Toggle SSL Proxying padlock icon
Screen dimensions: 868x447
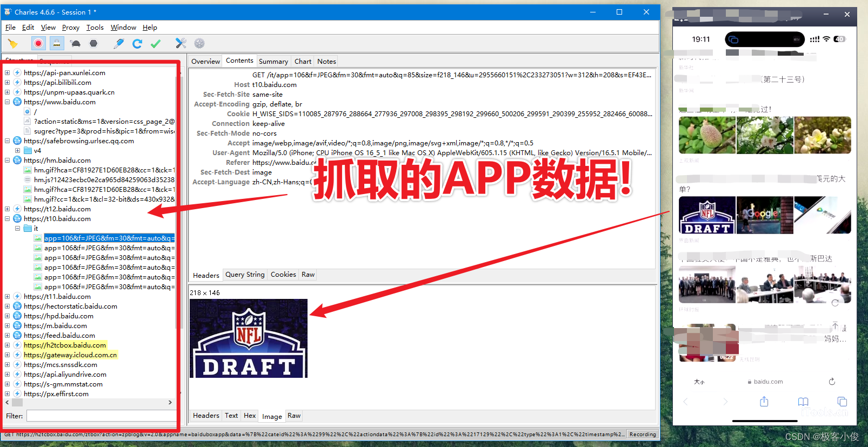tap(57, 43)
